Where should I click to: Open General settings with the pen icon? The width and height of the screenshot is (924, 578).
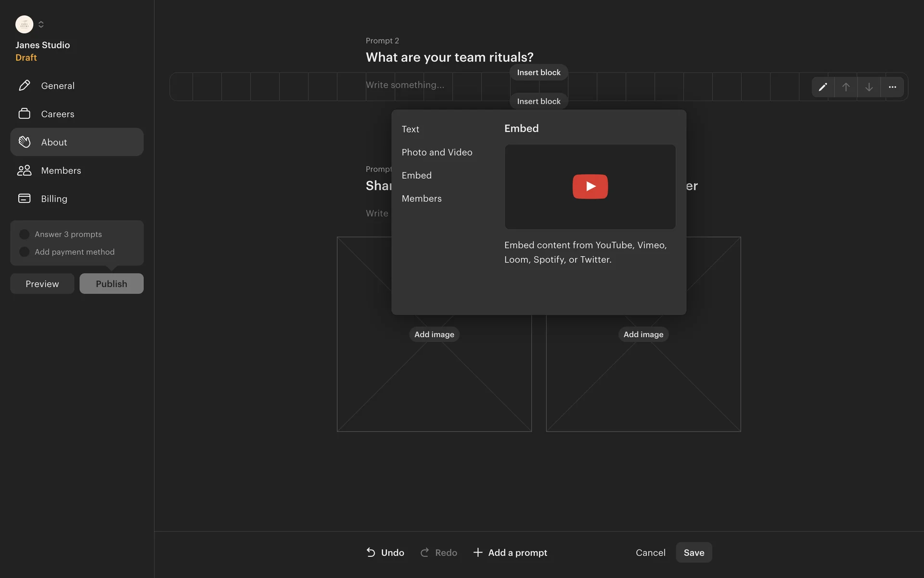click(24, 85)
